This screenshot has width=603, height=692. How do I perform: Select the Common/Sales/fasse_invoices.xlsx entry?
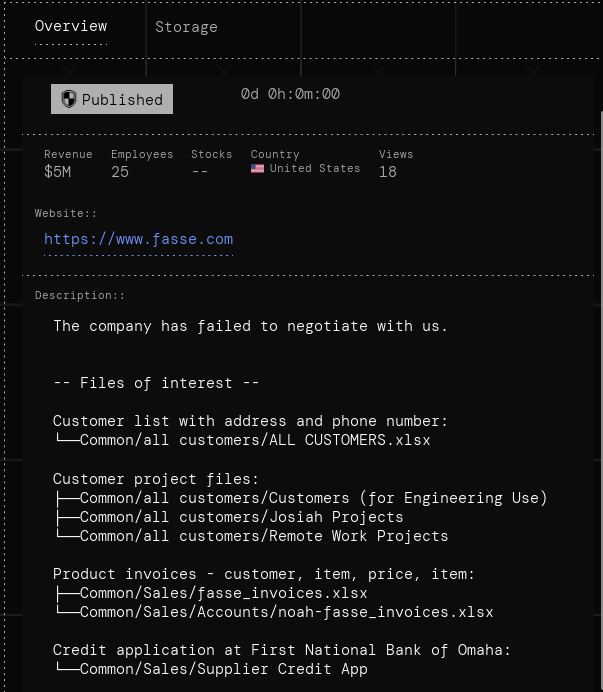(223, 593)
